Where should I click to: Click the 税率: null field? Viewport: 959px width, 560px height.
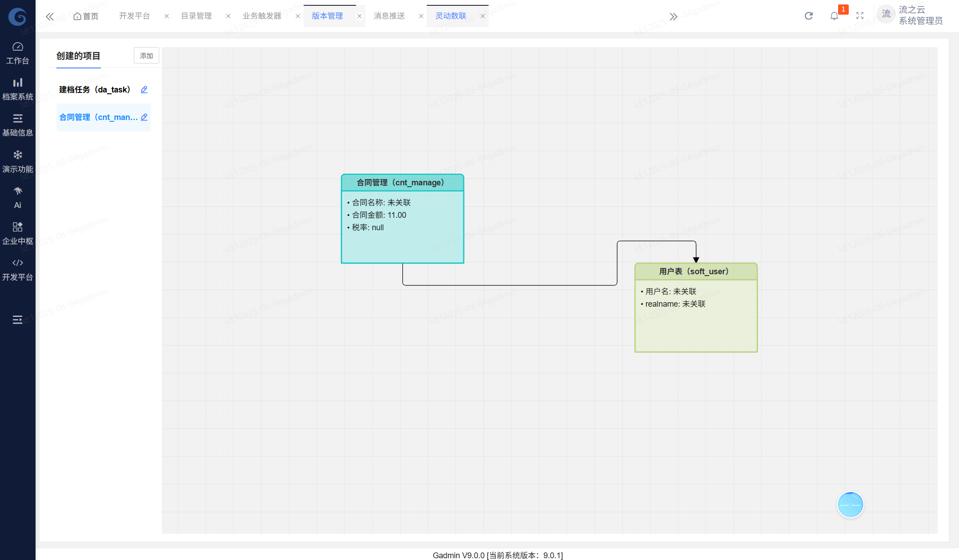pyautogui.click(x=365, y=228)
